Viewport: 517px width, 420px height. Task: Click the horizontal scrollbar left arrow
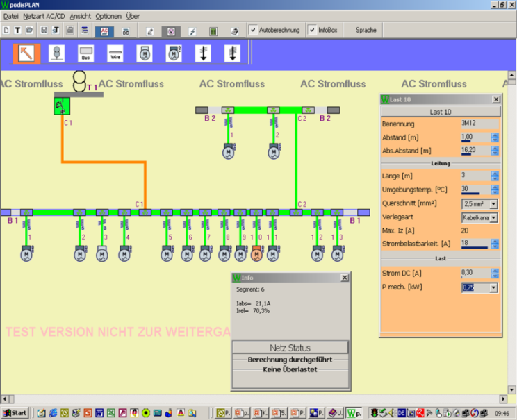pos(4,399)
